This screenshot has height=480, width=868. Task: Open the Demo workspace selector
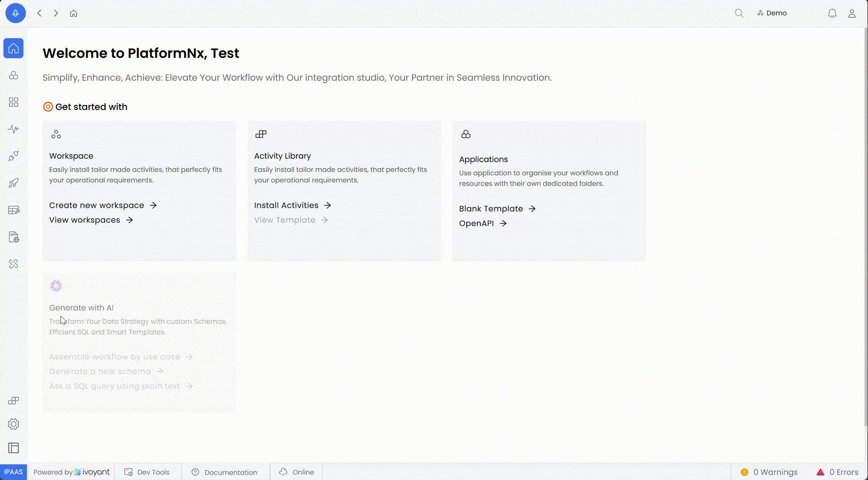tap(772, 13)
